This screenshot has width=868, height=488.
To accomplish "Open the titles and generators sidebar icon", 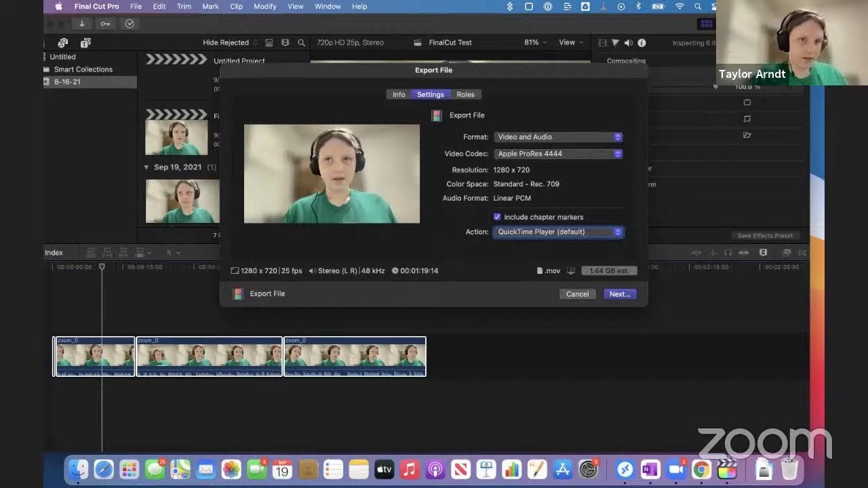I will [x=85, y=43].
